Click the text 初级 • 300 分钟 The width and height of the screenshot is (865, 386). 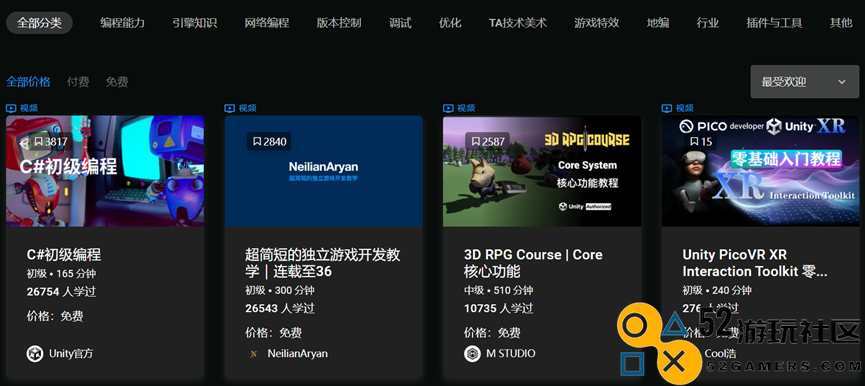coord(280,290)
